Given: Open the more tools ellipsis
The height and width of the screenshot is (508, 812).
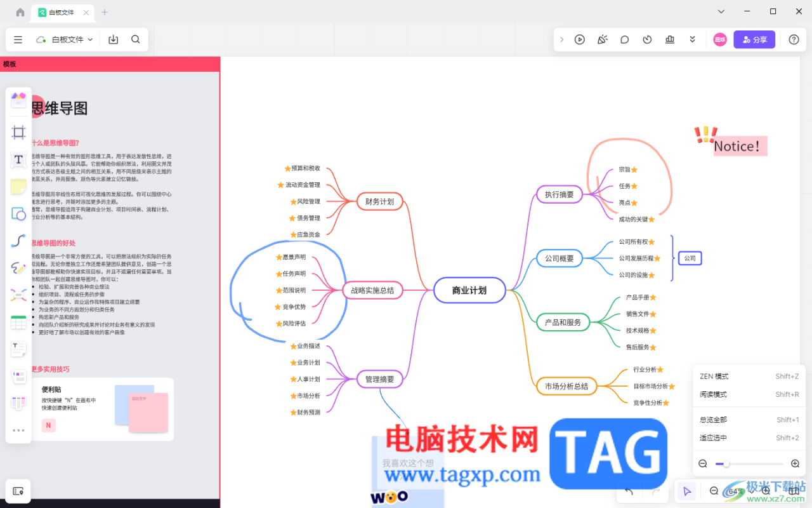Looking at the screenshot, I should (x=18, y=430).
